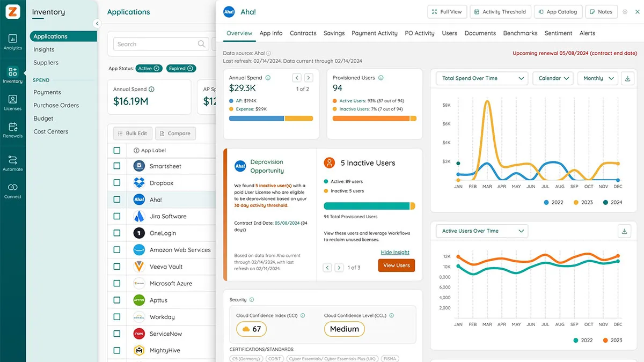Open Analytics in the left sidebar

13,42
